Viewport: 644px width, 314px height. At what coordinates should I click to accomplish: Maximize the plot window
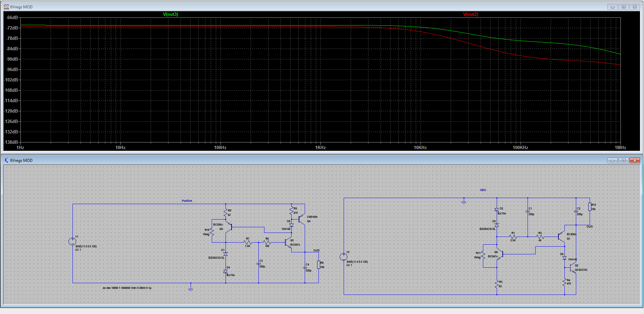pyautogui.click(x=624, y=7)
